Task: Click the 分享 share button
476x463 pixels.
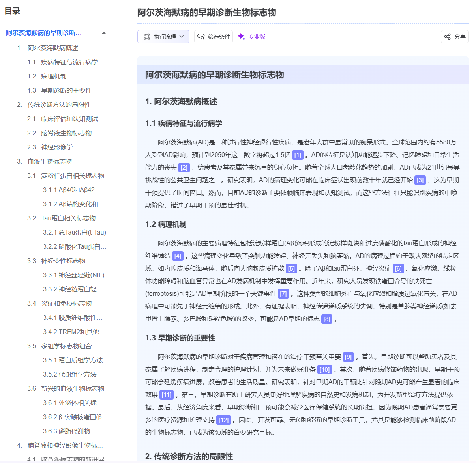Action: click(455, 37)
